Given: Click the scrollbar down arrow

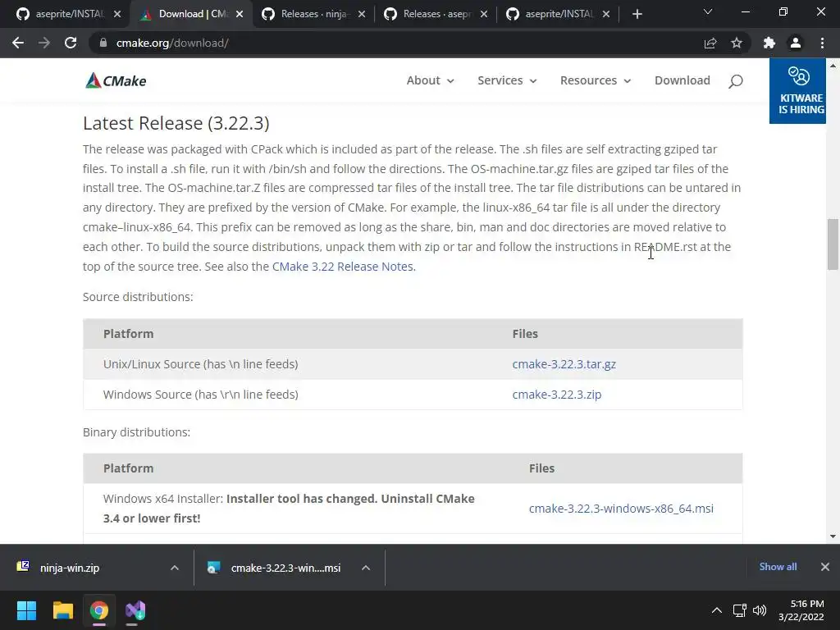Looking at the screenshot, I should click(x=833, y=536).
